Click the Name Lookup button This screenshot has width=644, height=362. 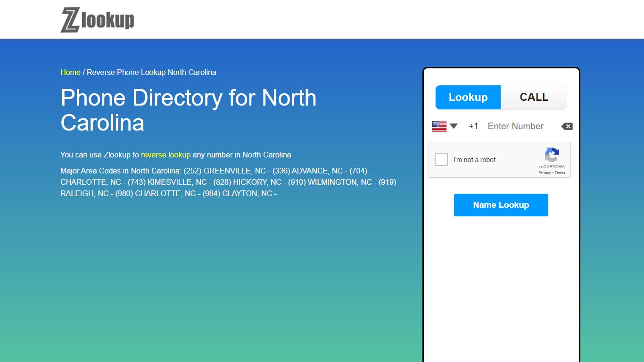(501, 205)
